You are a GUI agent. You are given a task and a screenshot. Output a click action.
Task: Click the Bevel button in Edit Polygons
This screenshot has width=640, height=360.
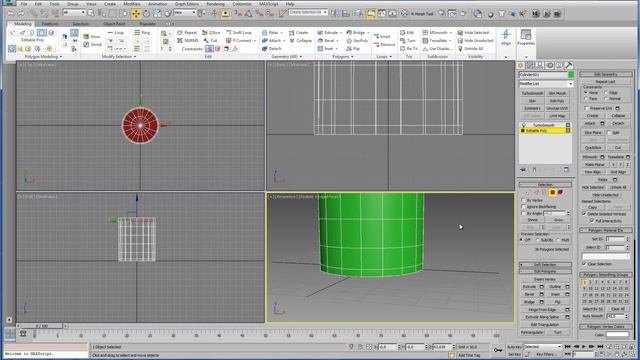[529, 294]
